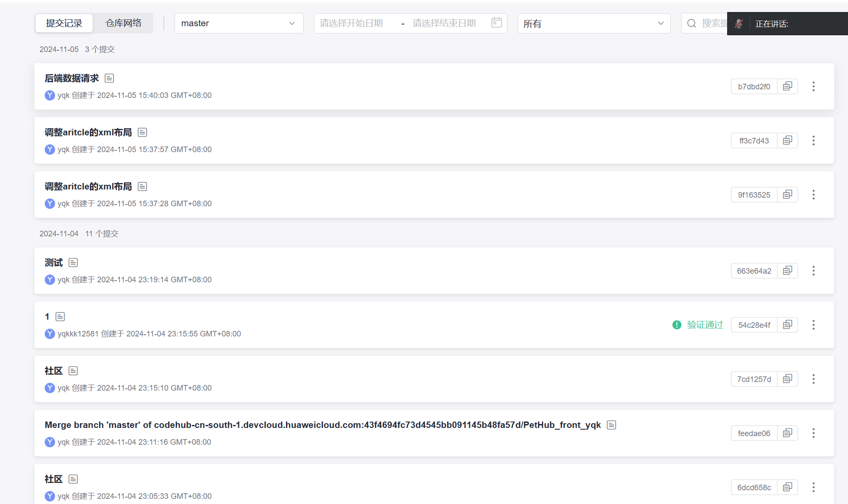Expand description icon next to 测试 commit
The height and width of the screenshot is (504, 848).
[x=73, y=263]
